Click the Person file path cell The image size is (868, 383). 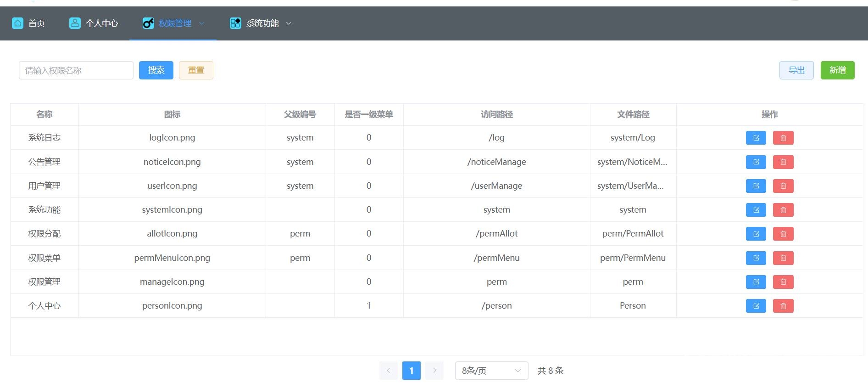pos(633,306)
